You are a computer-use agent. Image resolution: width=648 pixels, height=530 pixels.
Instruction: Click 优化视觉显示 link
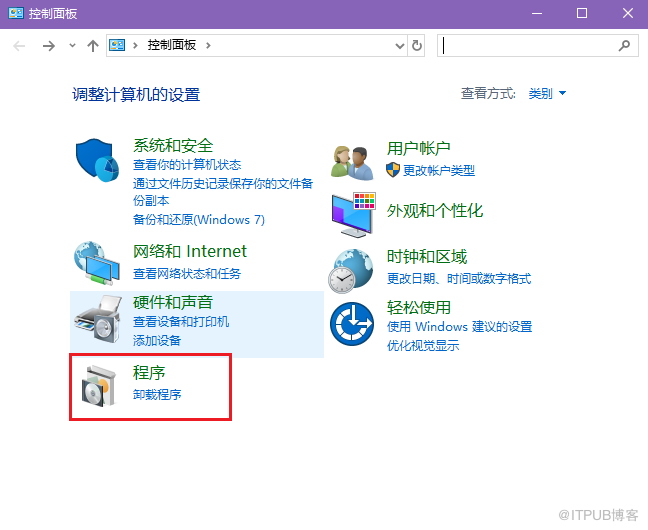pos(423,346)
